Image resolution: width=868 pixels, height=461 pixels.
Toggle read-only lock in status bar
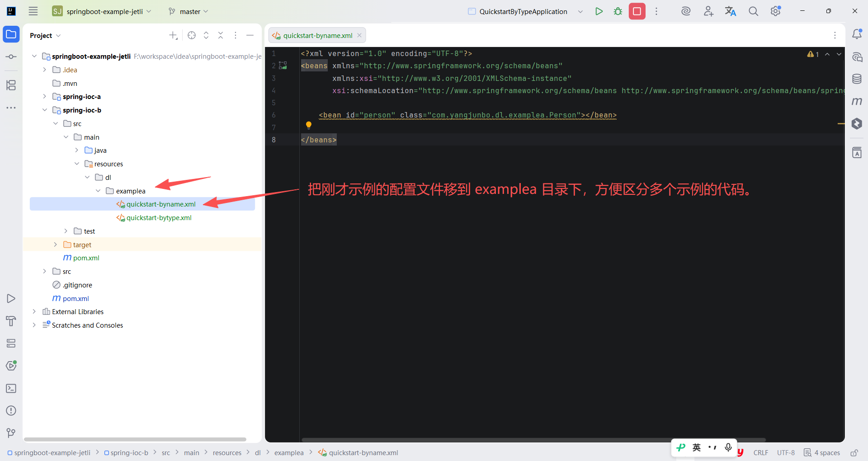(854, 452)
